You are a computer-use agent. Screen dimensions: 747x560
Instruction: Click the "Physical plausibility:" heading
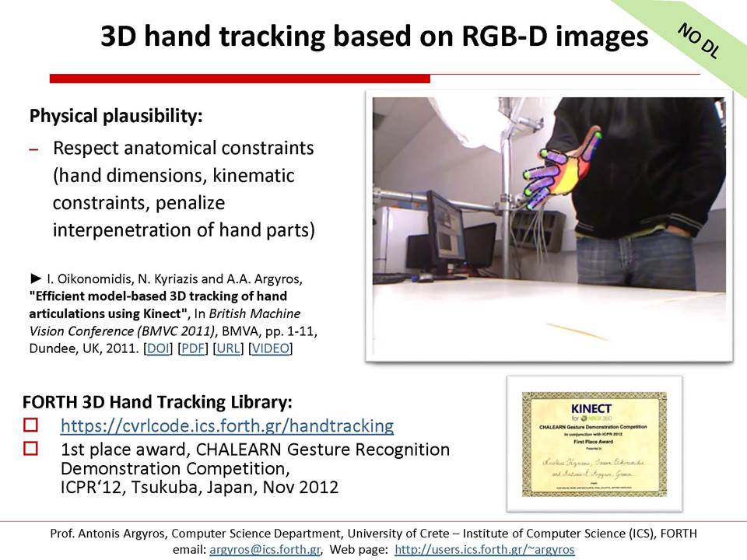116,116
